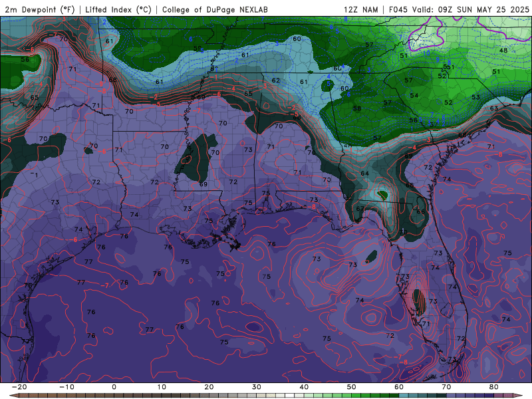This screenshot has width=532, height=399.
Task: Click the '-20' color scale label
Action: 19,387
